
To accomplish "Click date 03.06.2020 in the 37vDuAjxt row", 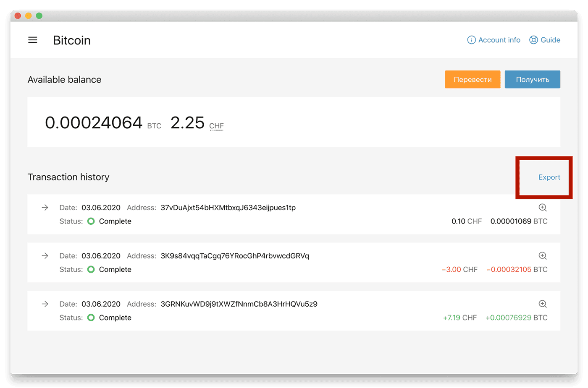I will click(101, 208).
